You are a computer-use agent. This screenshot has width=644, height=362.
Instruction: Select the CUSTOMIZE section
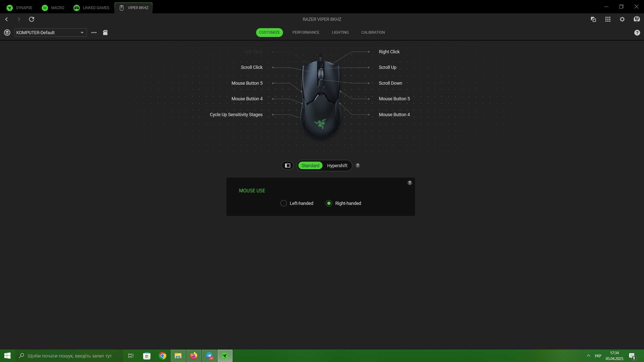(269, 32)
